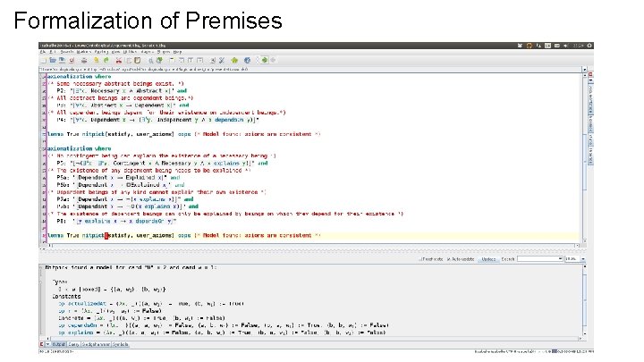Switch to the Sledgehammer dockable tab

96,344
